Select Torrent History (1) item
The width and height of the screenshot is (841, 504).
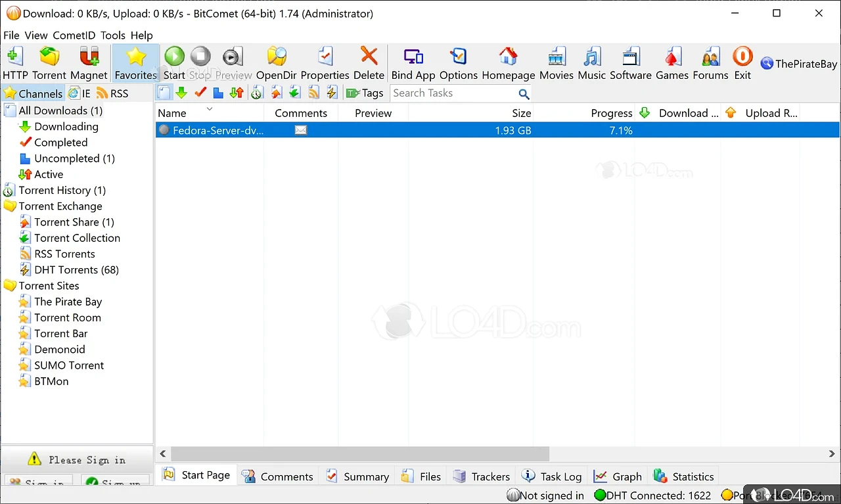(x=62, y=190)
